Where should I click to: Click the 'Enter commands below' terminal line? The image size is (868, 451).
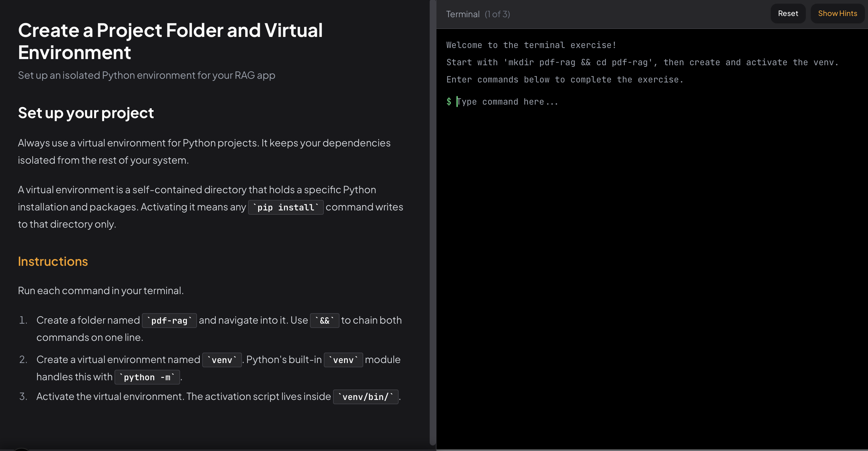[565, 79]
